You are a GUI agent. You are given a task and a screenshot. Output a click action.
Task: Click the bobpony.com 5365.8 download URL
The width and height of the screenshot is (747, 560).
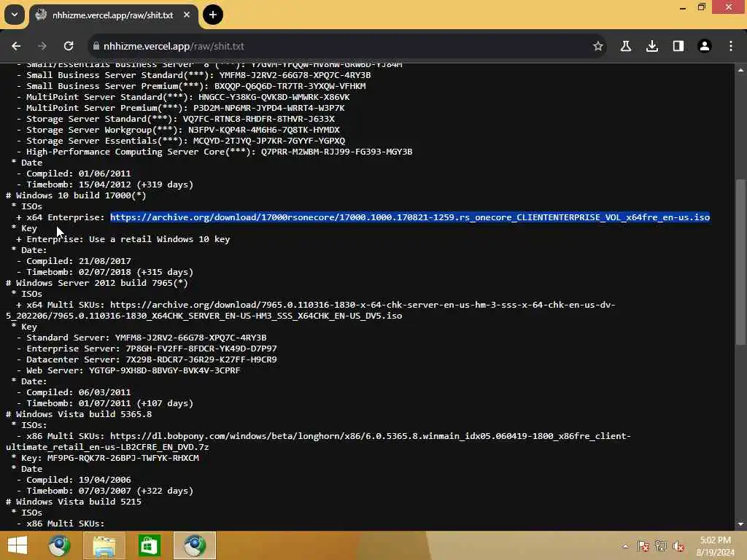coord(318,441)
